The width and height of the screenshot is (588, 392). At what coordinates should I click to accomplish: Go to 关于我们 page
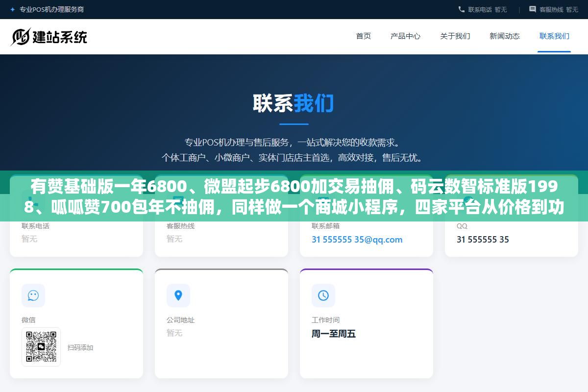pyautogui.click(x=455, y=36)
